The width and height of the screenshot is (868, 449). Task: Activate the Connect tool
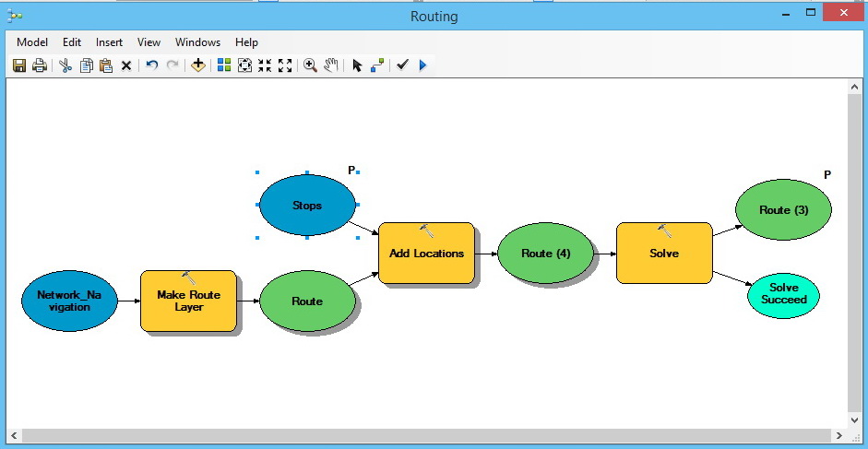(x=377, y=65)
